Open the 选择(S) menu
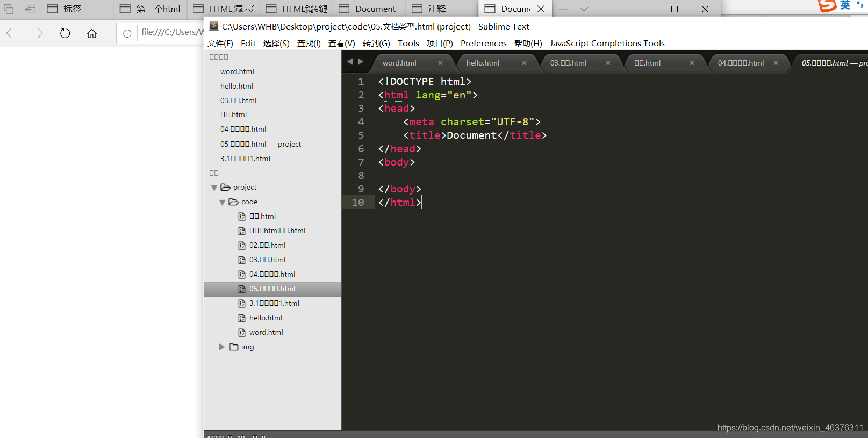 click(276, 44)
